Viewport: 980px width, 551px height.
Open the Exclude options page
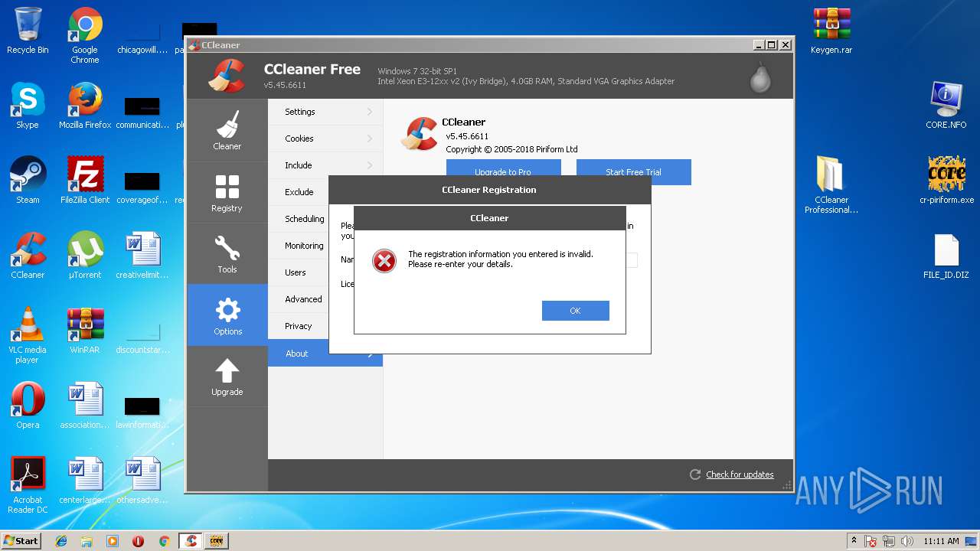[299, 192]
